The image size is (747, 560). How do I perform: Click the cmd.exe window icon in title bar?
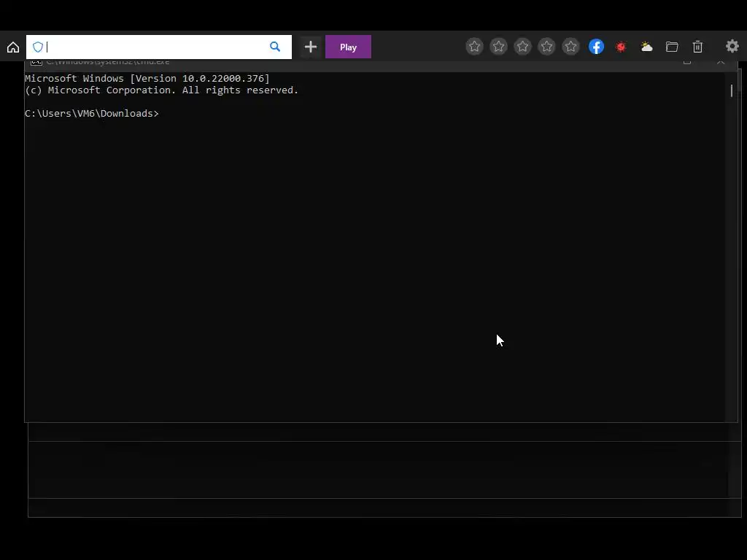(x=36, y=62)
